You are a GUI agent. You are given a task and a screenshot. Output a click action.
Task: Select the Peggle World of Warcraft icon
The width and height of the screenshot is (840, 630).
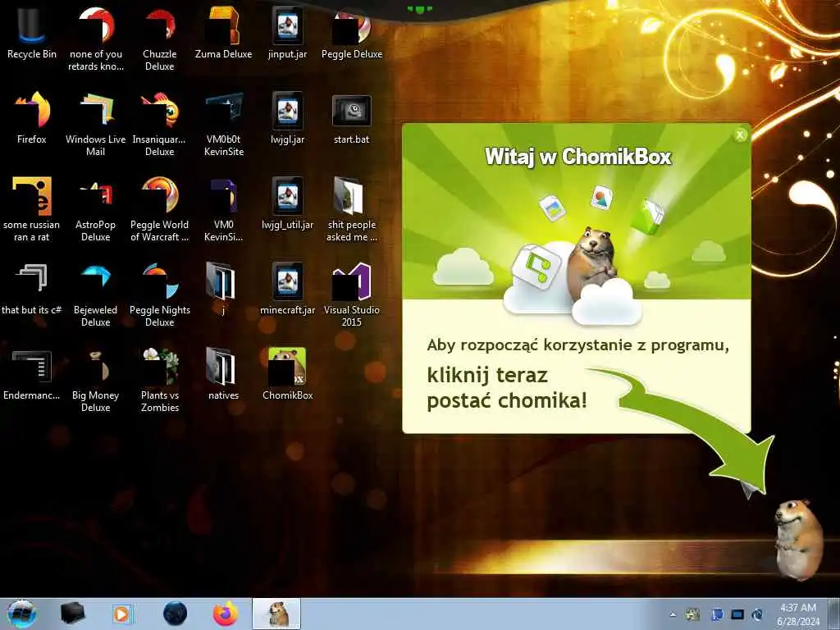click(160, 209)
